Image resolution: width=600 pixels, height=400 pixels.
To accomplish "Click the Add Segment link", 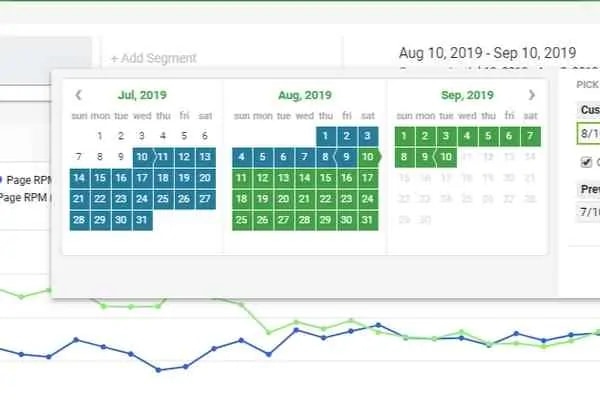I will 153,58.
